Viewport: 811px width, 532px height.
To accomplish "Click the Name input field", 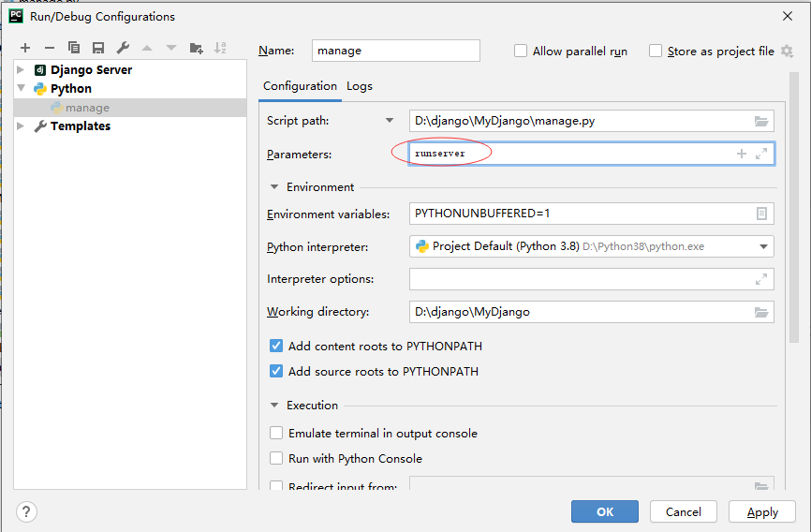I will tap(396, 51).
